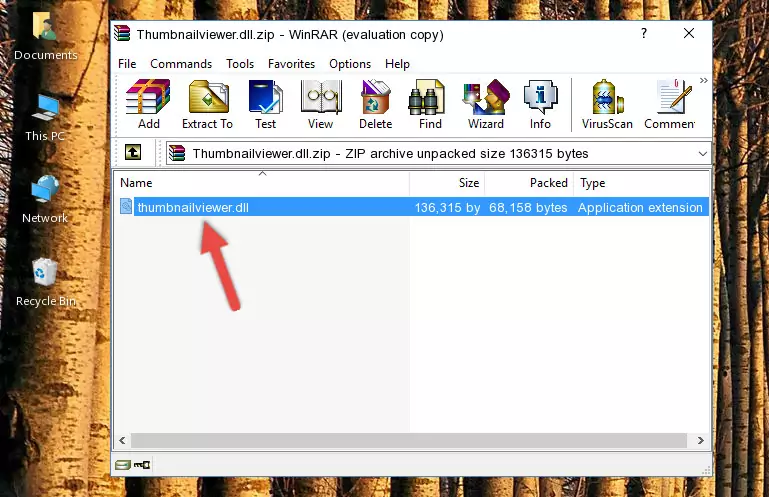Viewport: 769px width, 497px height.
Task: Open the Commands menu
Action: coord(181,64)
